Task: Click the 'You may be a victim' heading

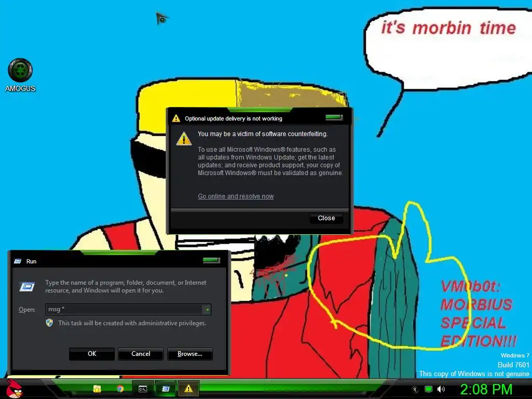Action: (262, 134)
